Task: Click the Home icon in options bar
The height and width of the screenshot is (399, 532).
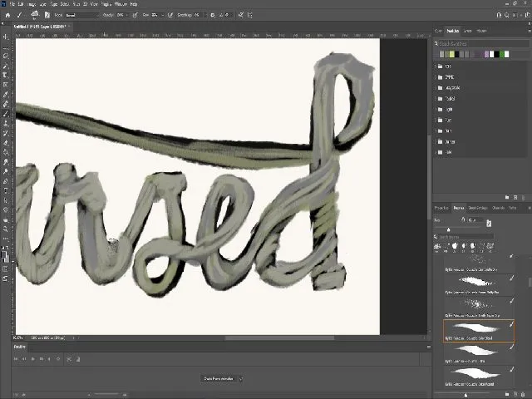Action: [7, 15]
